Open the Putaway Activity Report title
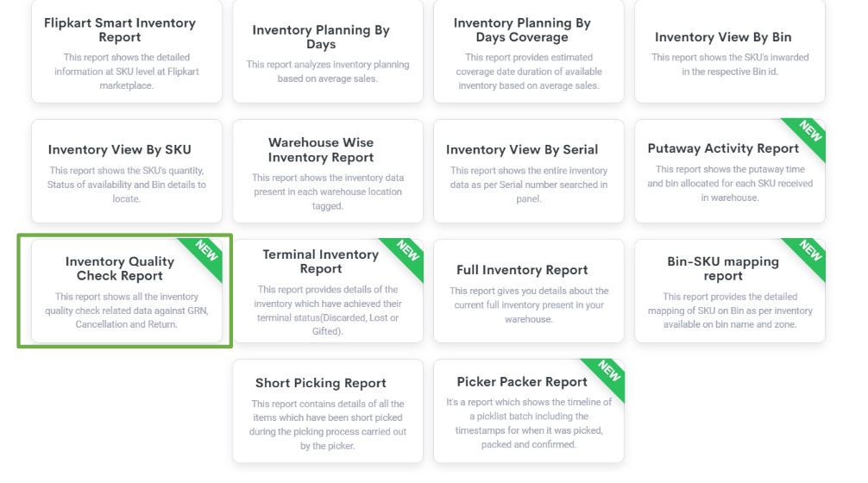The width and height of the screenshot is (868, 483). pyautogui.click(x=723, y=148)
